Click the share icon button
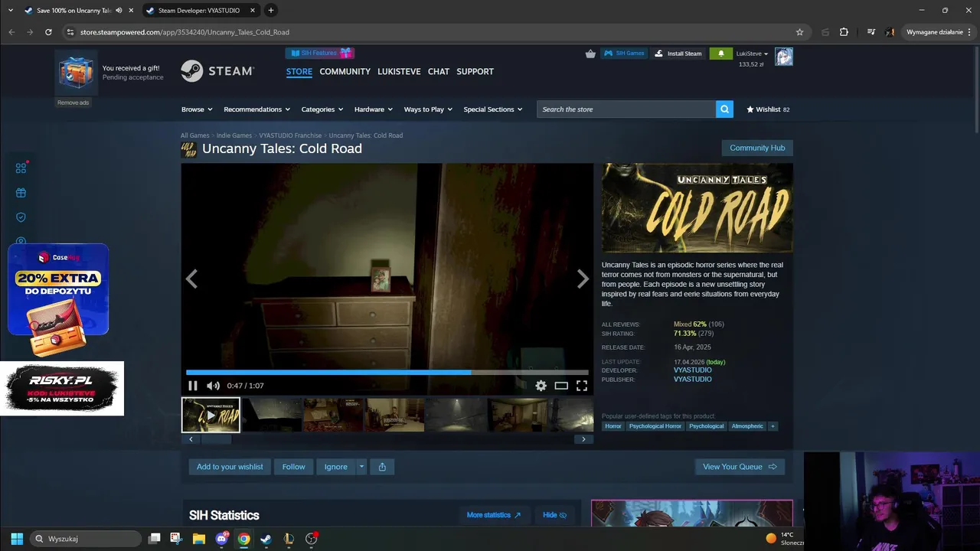 [382, 467]
